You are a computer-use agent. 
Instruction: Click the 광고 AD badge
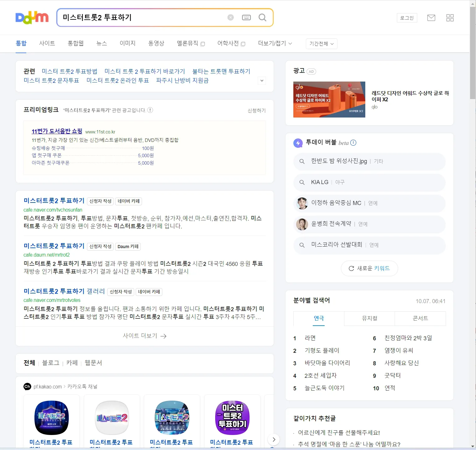(311, 72)
